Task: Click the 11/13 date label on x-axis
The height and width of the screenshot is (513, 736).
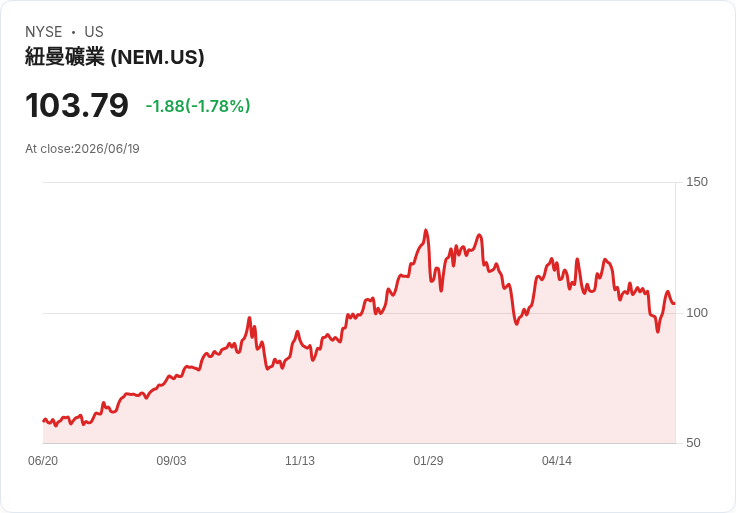Action: pyautogui.click(x=300, y=461)
